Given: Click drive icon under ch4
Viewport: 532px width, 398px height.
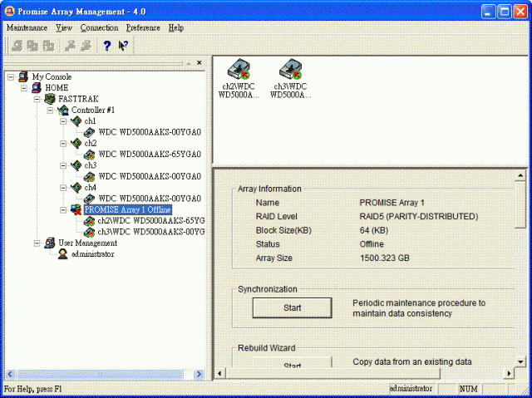Looking at the screenshot, I should [89, 199].
